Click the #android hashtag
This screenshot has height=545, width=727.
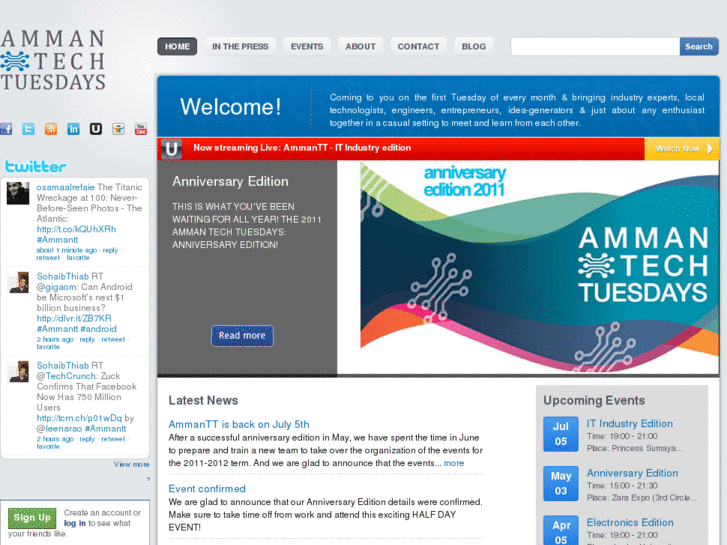coord(98,329)
